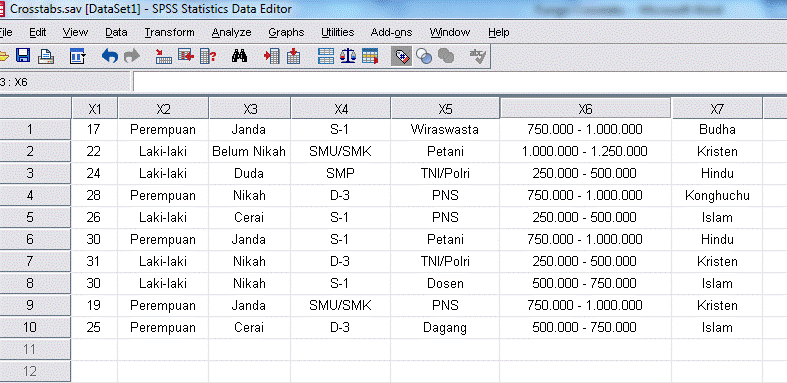Select the row 1 header
The image size is (787, 383).
(x=35, y=130)
